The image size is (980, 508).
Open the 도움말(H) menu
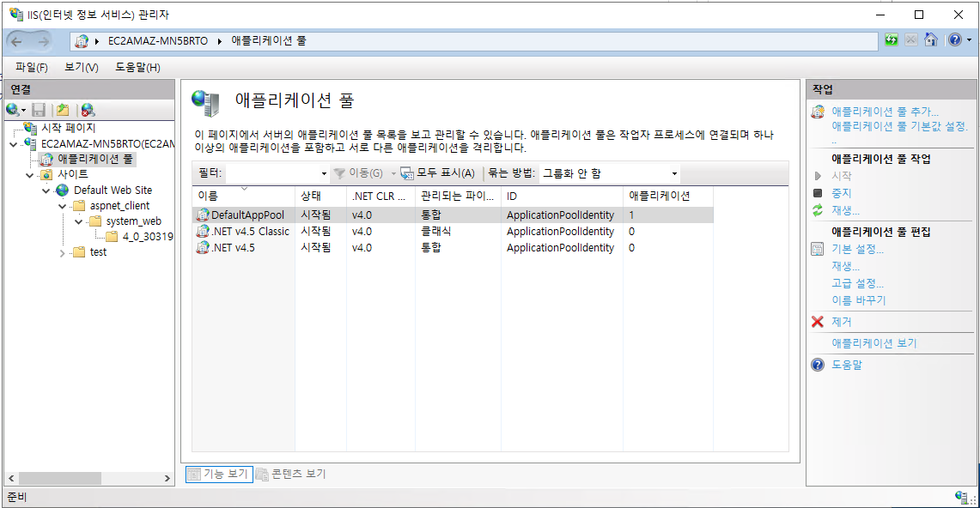(x=137, y=67)
